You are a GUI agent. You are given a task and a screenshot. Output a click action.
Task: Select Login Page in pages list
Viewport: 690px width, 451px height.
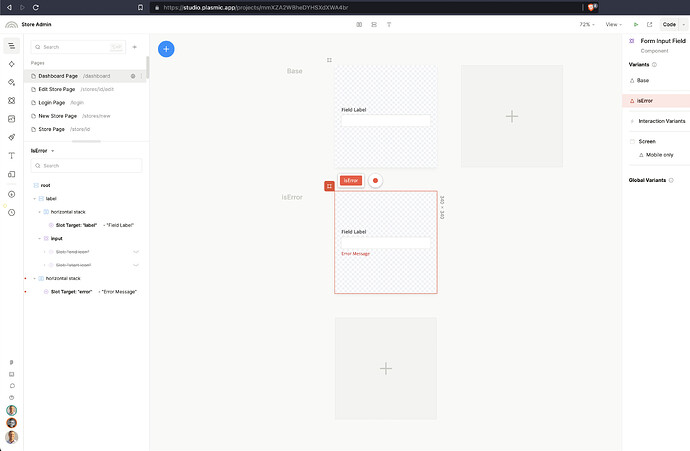click(52, 102)
